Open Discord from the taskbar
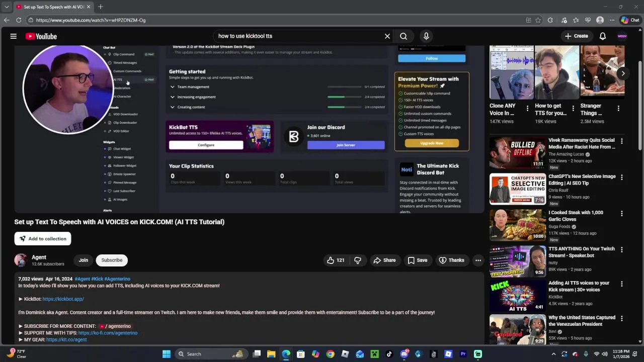The height and width of the screenshot is (362, 644). (x=404, y=354)
